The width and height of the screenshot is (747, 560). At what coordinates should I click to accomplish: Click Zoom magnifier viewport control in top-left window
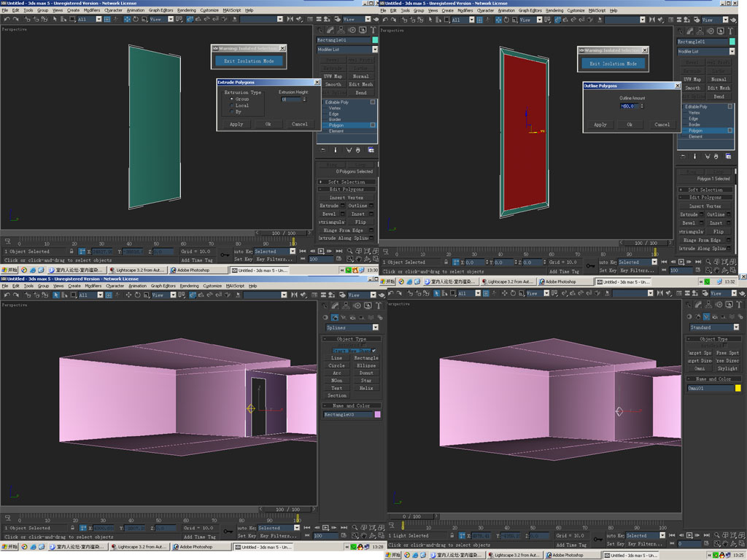(x=349, y=251)
